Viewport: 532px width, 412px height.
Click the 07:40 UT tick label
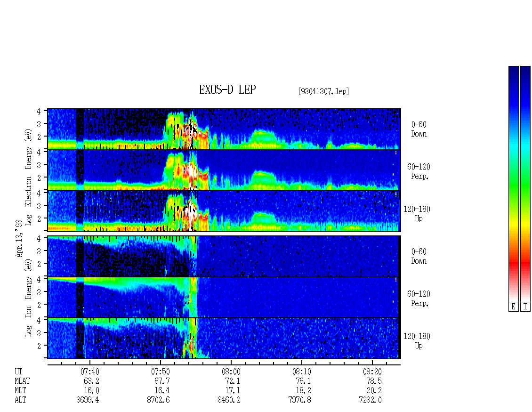pyautogui.click(x=89, y=372)
